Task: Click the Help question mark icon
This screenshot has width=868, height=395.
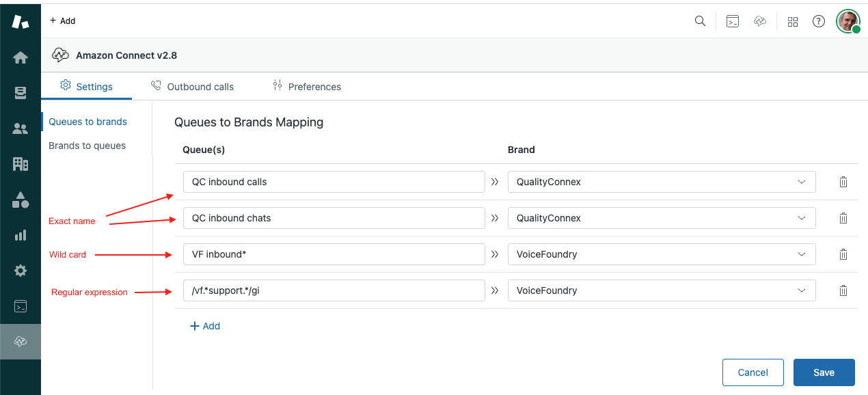Action: coord(819,21)
